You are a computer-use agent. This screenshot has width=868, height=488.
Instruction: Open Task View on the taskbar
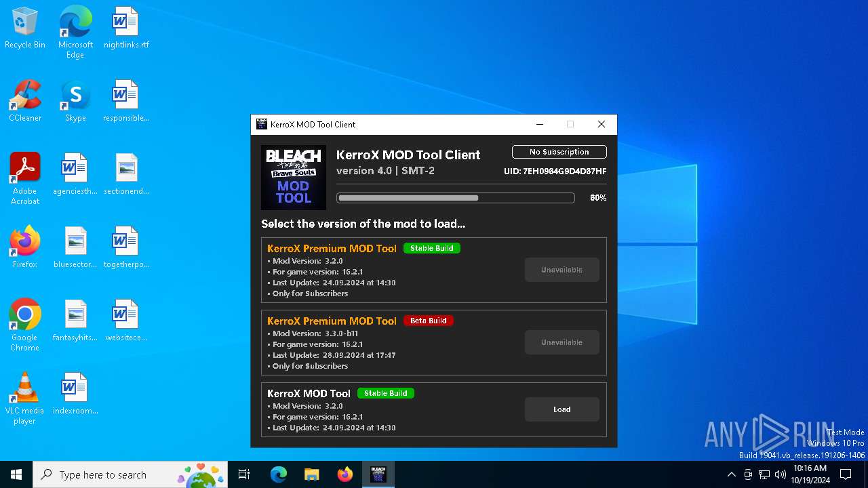point(244,474)
